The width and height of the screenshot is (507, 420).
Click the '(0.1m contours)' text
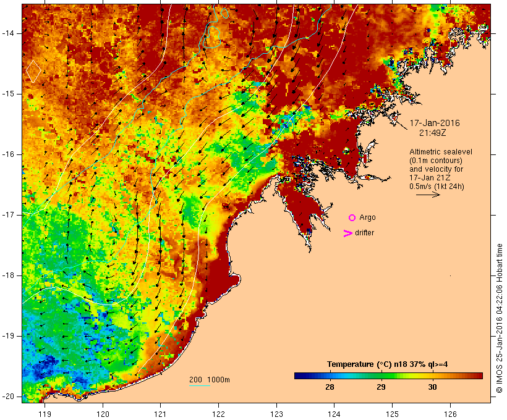click(x=436, y=161)
